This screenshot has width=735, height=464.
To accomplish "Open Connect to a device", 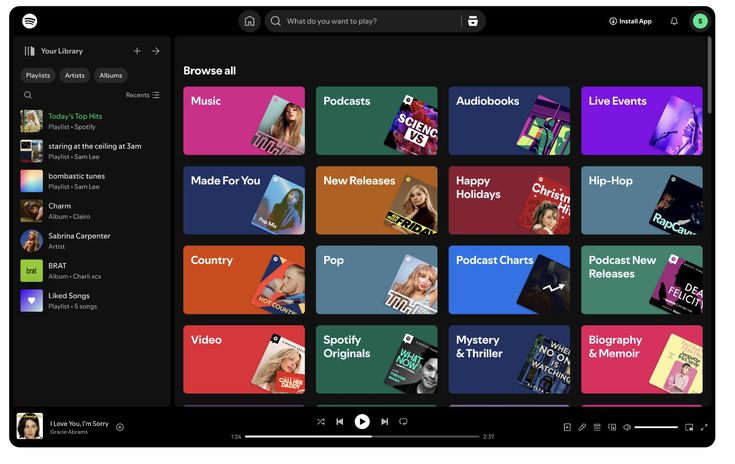I will click(x=612, y=427).
